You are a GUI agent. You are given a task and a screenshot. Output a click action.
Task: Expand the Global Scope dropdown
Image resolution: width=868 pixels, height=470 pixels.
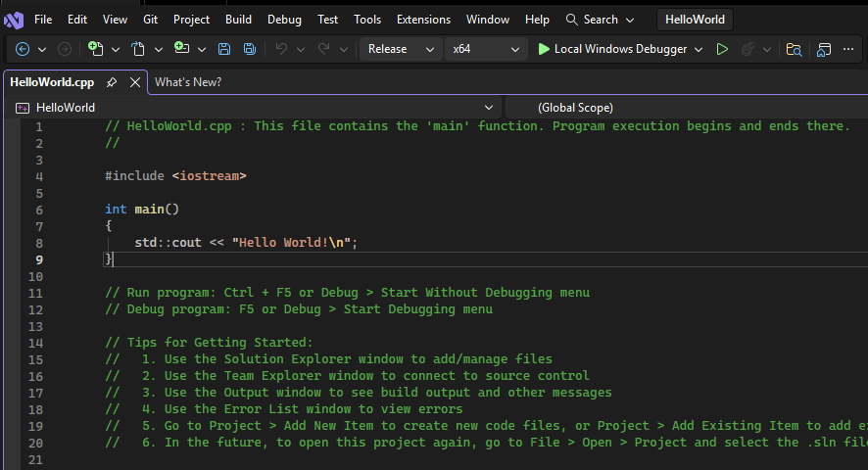[686, 108]
